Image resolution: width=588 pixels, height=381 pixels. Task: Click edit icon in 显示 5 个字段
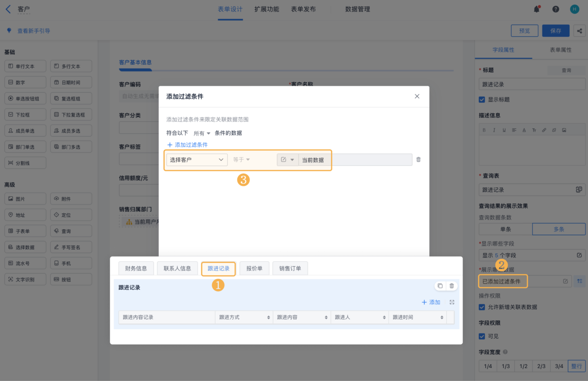point(579,255)
